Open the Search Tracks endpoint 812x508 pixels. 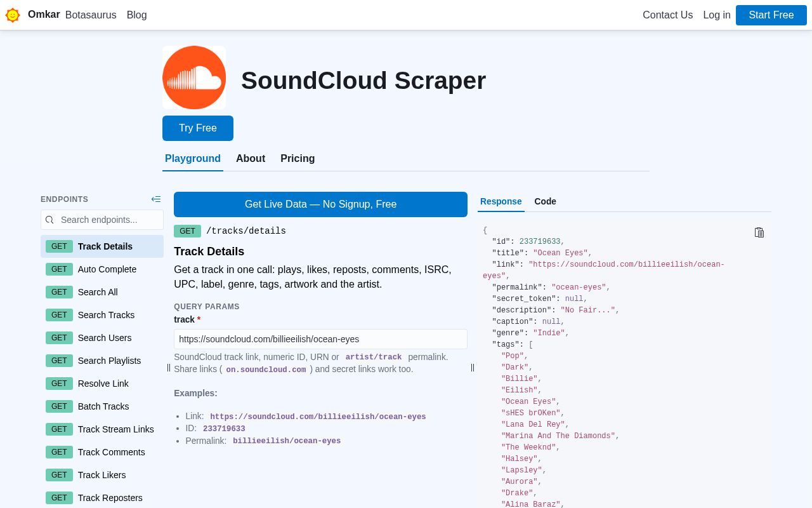coord(102,315)
